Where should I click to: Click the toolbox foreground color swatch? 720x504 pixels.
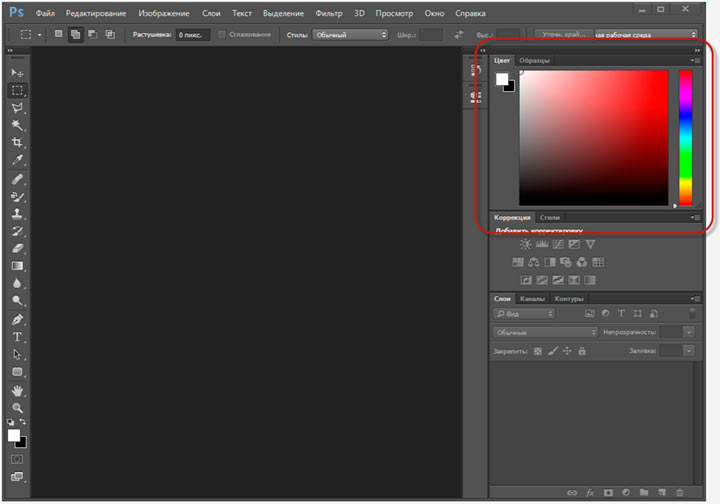14,435
